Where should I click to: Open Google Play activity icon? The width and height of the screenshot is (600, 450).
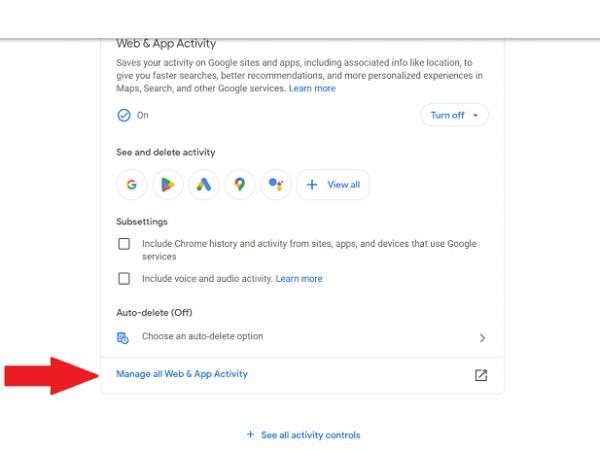[x=168, y=184]
